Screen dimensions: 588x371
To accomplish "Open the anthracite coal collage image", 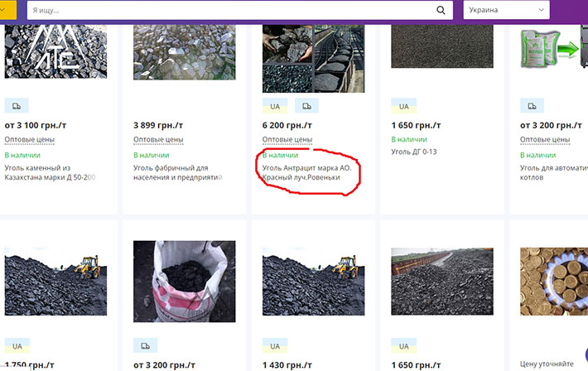I will tap(314, 59).
